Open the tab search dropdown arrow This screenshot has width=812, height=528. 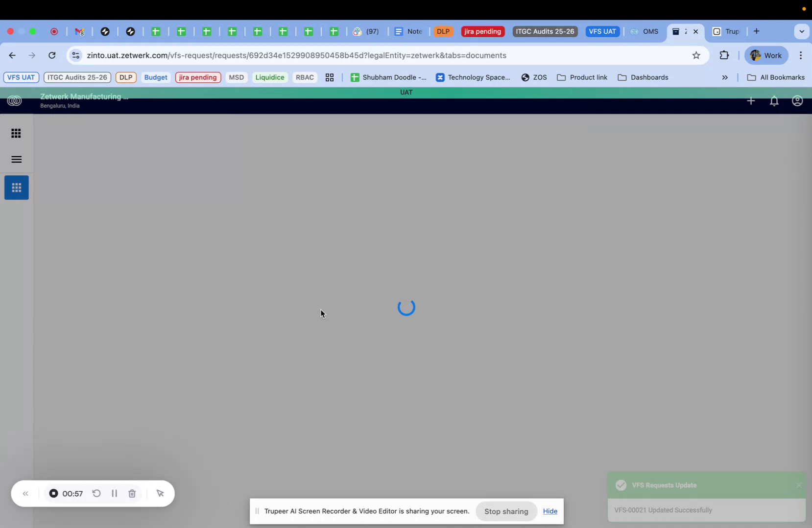tap(802, 31)
